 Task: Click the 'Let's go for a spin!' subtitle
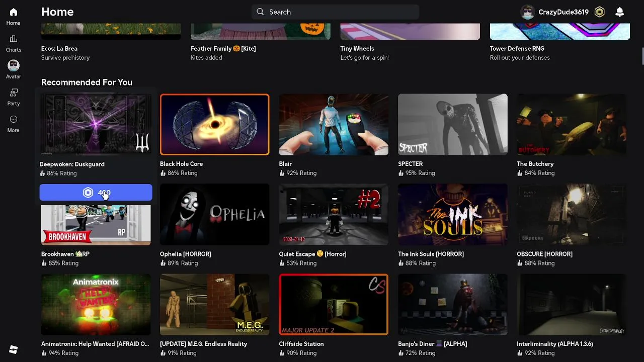[365, 58]
